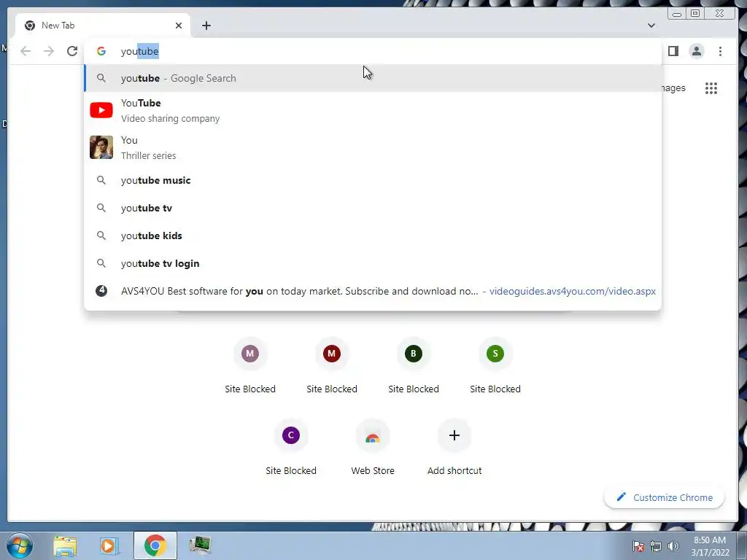Select youtube music suggestion
747x560 pixels.
(373, 181)
